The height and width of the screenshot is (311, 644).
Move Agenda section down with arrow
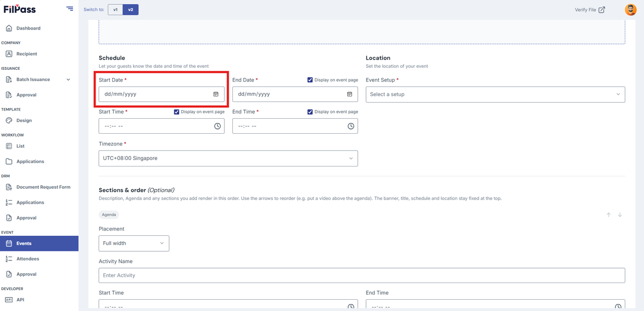[620, 215]
